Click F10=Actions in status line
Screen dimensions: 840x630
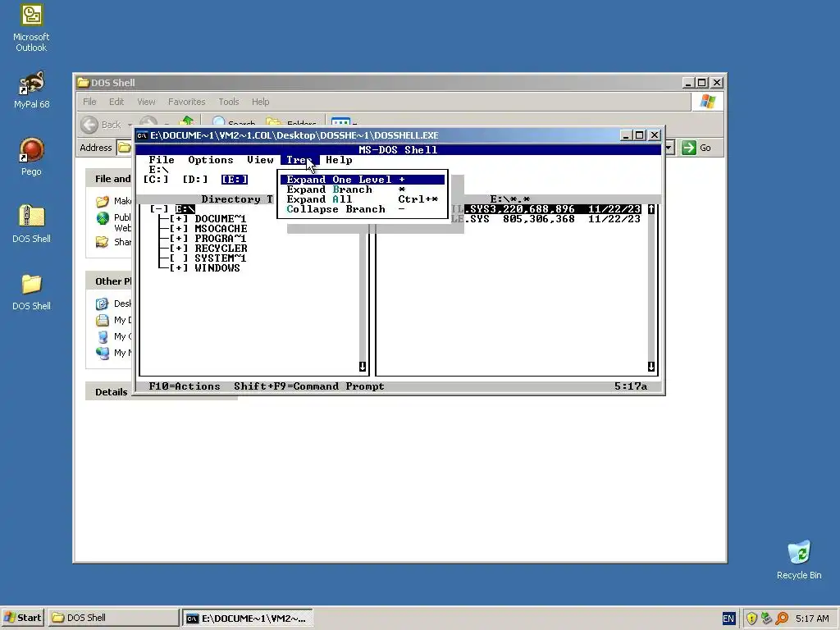pos(185,386)
